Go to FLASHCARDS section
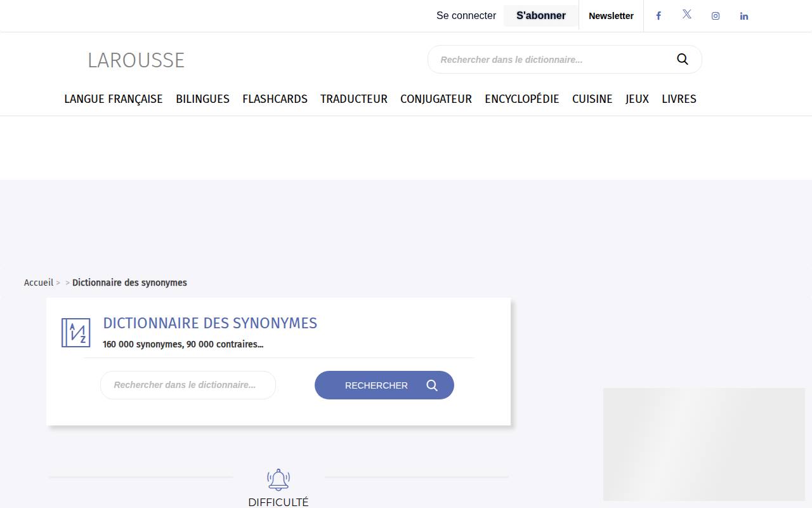 pos(275,99)
